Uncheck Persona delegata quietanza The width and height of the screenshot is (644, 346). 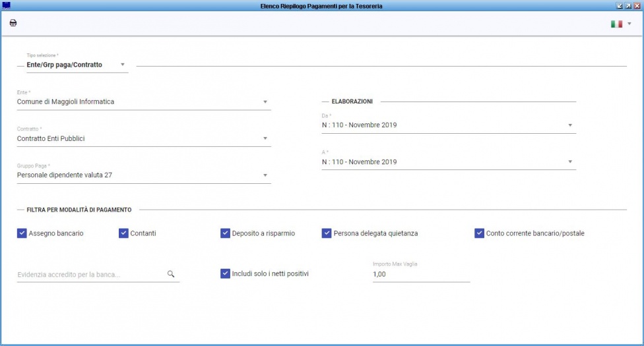click(x=327, y=233)
